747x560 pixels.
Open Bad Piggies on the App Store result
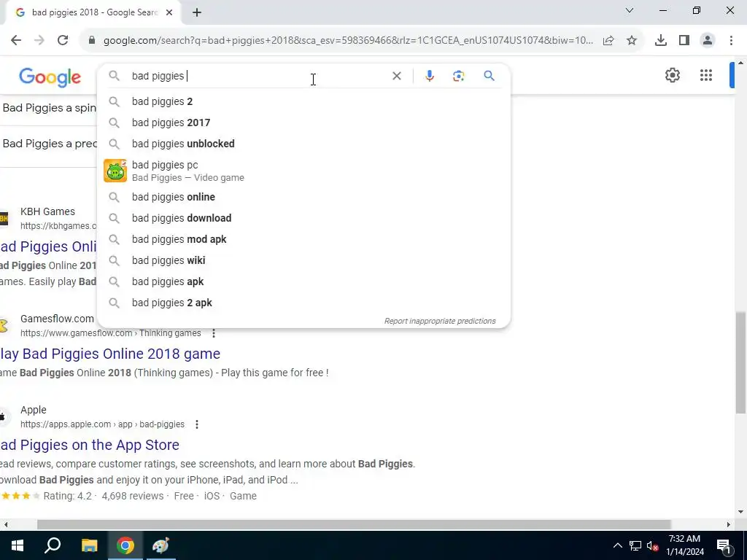point(90,445)
